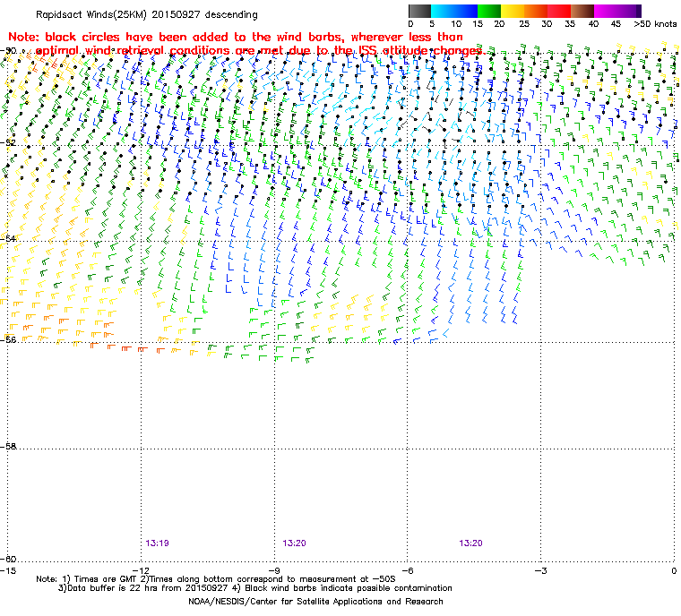Click the -56 latitude axis label
The image size is (681, 616).
(8, 339)
